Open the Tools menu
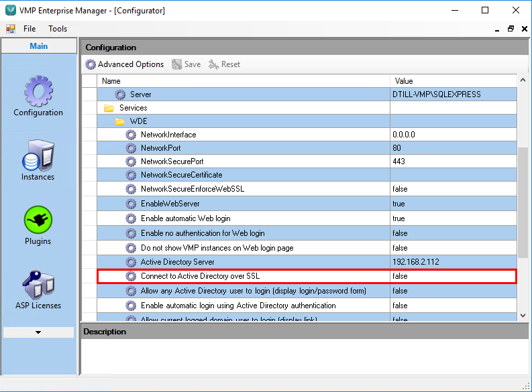This screenshot has height=392, width=532. click(x=58, y=29)
